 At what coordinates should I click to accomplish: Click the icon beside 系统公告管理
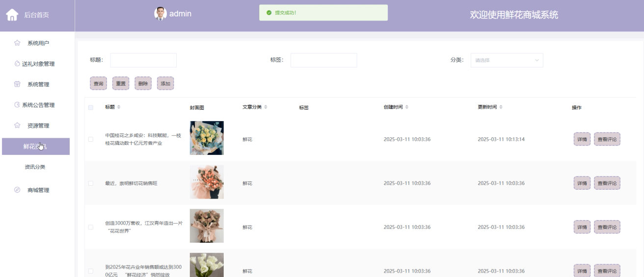tap(17, 105)
